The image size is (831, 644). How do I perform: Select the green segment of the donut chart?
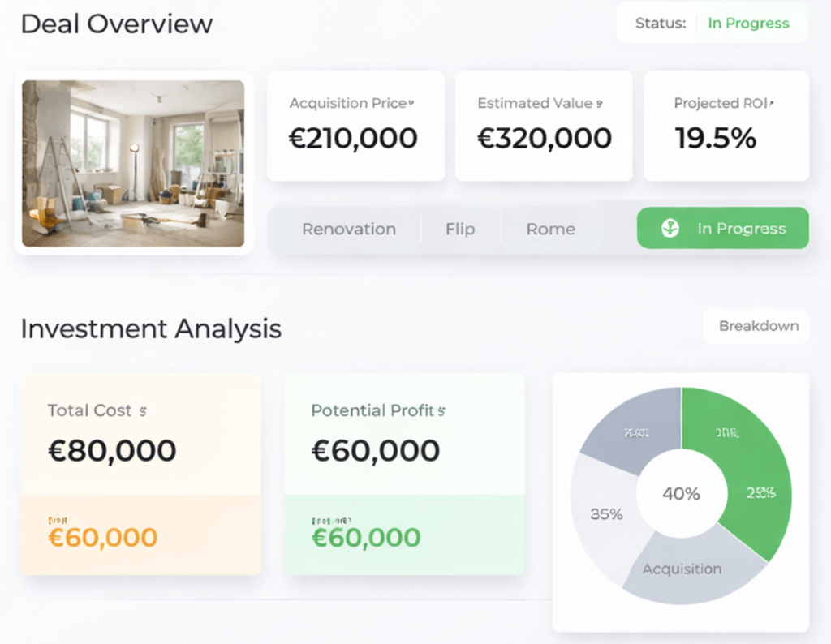click(x=747, y=479)
